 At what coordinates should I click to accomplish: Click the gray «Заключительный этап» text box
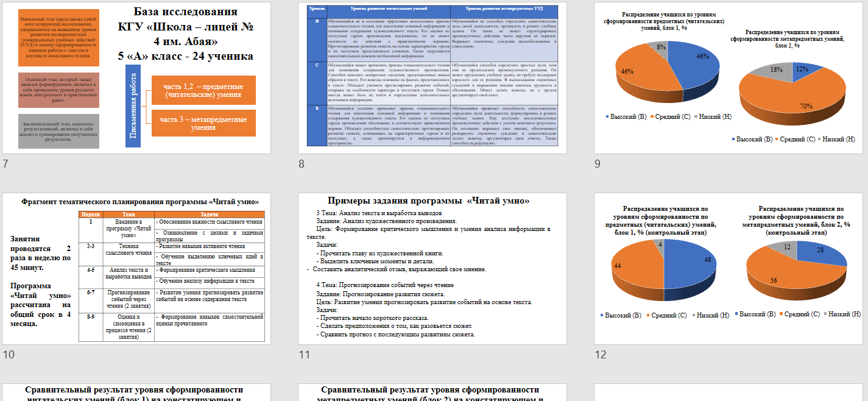coord(58,131)
